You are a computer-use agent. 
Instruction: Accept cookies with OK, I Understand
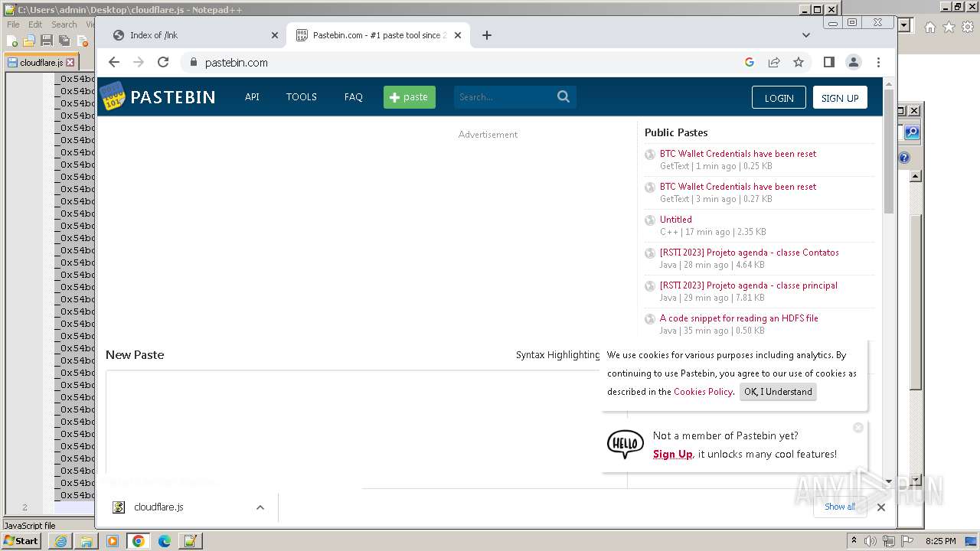(778, 392)
